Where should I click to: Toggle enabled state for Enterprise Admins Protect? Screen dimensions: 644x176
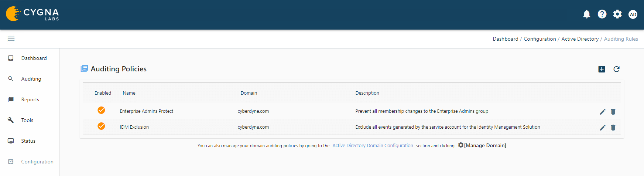coord(101,110)
